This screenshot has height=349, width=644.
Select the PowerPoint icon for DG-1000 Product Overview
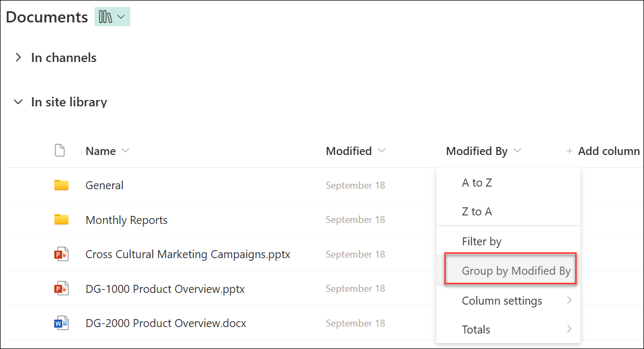(61, 288)
